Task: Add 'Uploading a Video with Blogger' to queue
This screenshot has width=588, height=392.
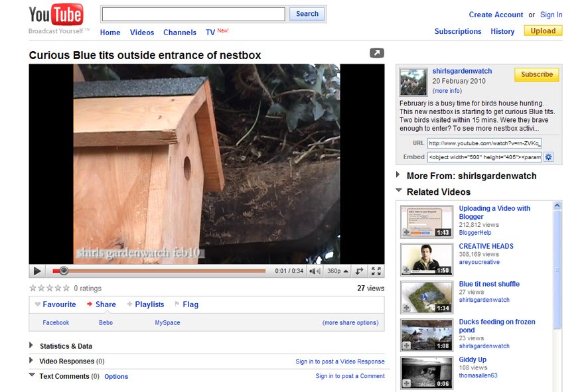Action: point(407,232)
